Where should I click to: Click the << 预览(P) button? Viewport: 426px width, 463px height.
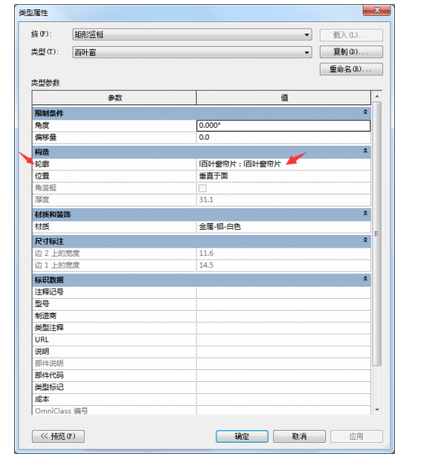coord(58,436)
